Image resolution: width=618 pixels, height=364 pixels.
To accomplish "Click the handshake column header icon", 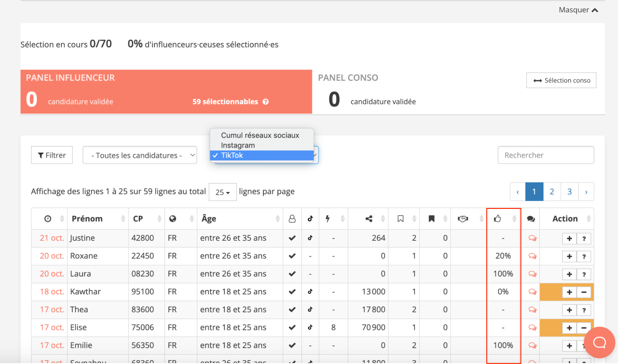I will tap(463, 219).
